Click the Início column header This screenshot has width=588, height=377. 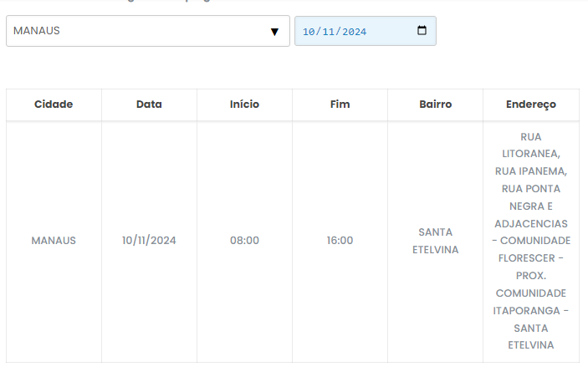pyautogui.click(x=244, y=104)
